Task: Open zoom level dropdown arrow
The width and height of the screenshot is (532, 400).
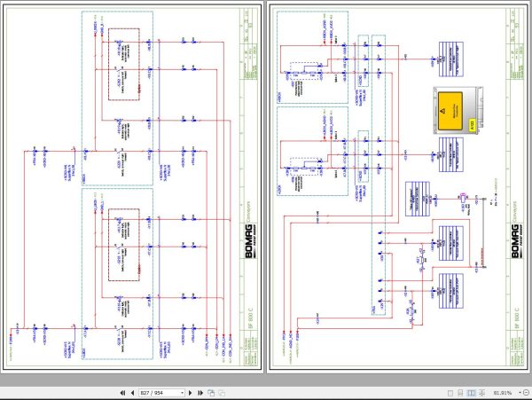Action: (x=520, y=393)
